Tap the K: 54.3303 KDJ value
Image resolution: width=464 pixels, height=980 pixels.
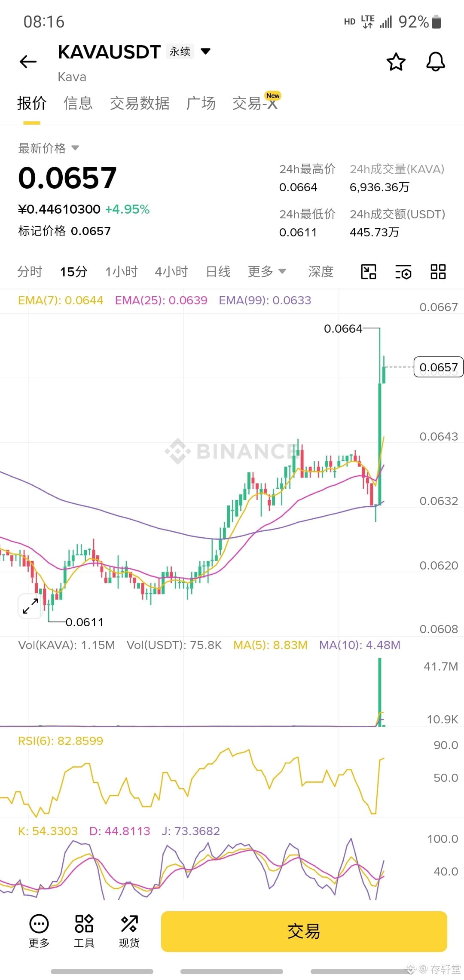click(x=48, y=831)
